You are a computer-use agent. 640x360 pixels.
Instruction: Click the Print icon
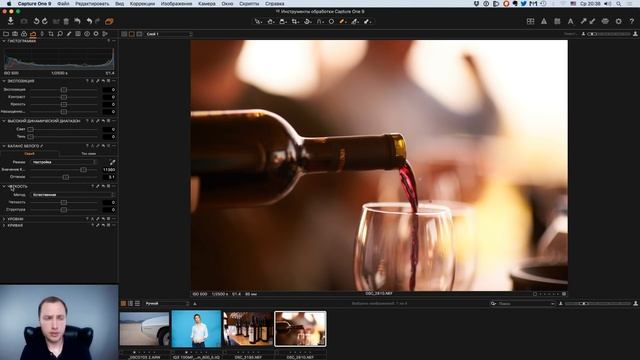point(605,21)
